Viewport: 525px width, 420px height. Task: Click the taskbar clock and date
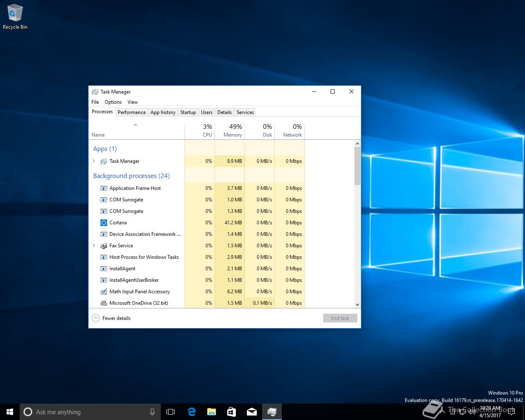tap(490, 412)
